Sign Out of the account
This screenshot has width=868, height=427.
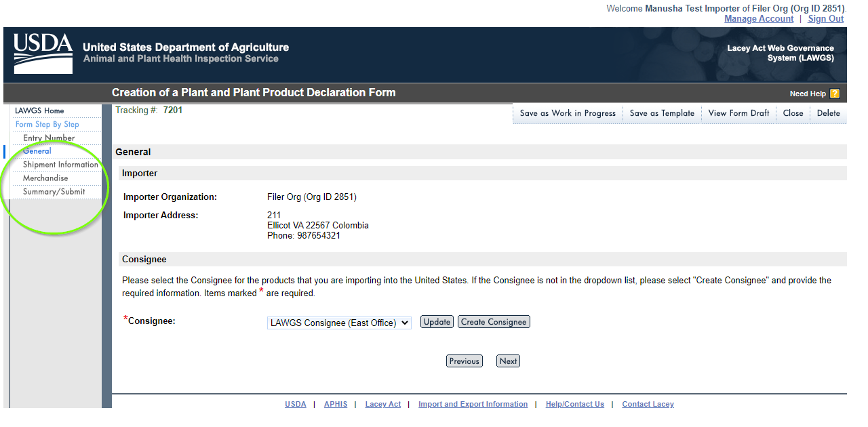coord(825,19)
